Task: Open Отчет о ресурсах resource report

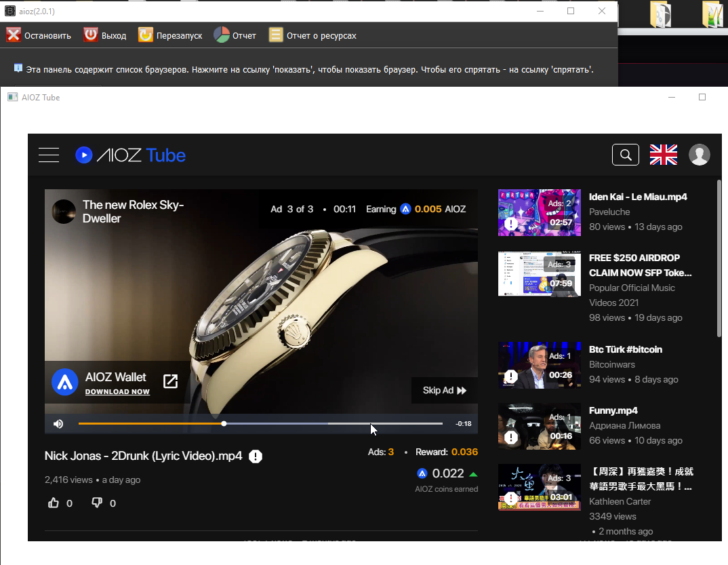Action: click(x=312, y=35)
